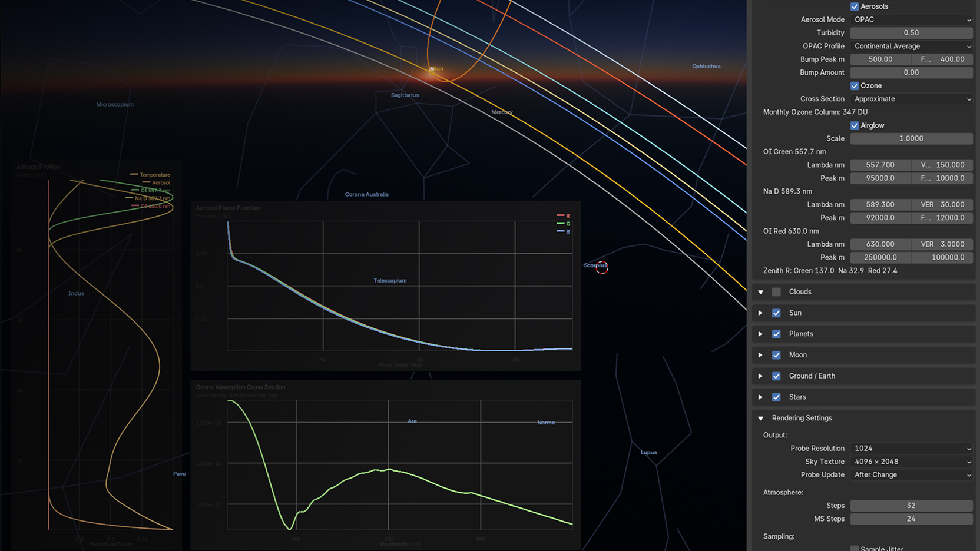Click the Bump F... 400.00 field
The height and width of the screenshot is (551, 980).
(942, 59)
